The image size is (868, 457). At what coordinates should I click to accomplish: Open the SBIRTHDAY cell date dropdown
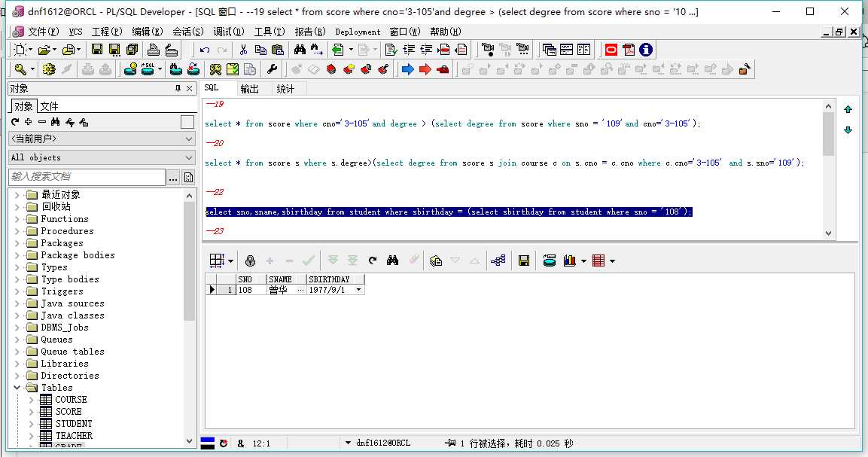358,290
